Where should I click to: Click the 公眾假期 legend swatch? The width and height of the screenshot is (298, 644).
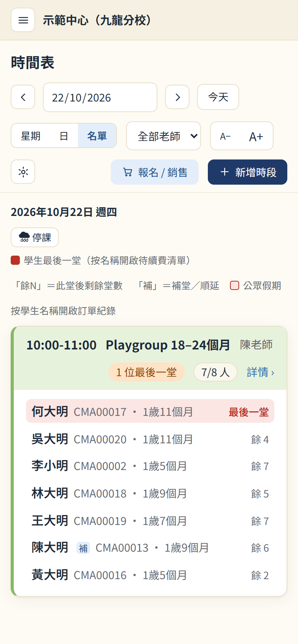point(235,285)
